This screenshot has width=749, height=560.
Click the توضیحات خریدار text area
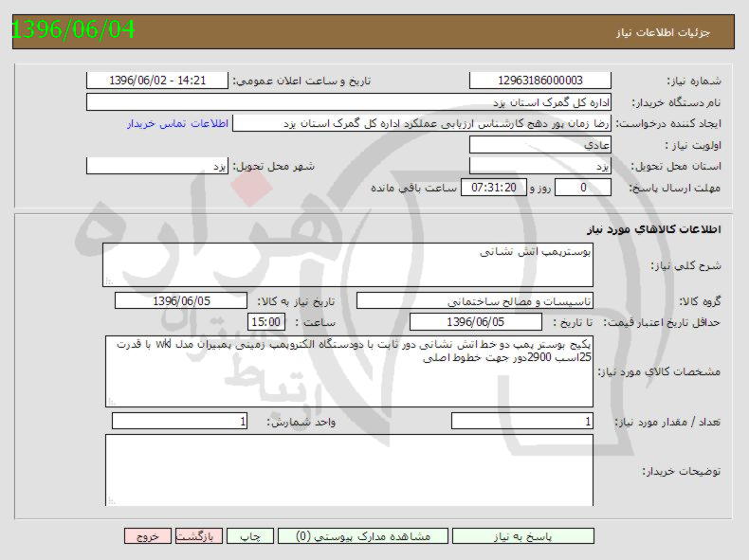point(349,470)
